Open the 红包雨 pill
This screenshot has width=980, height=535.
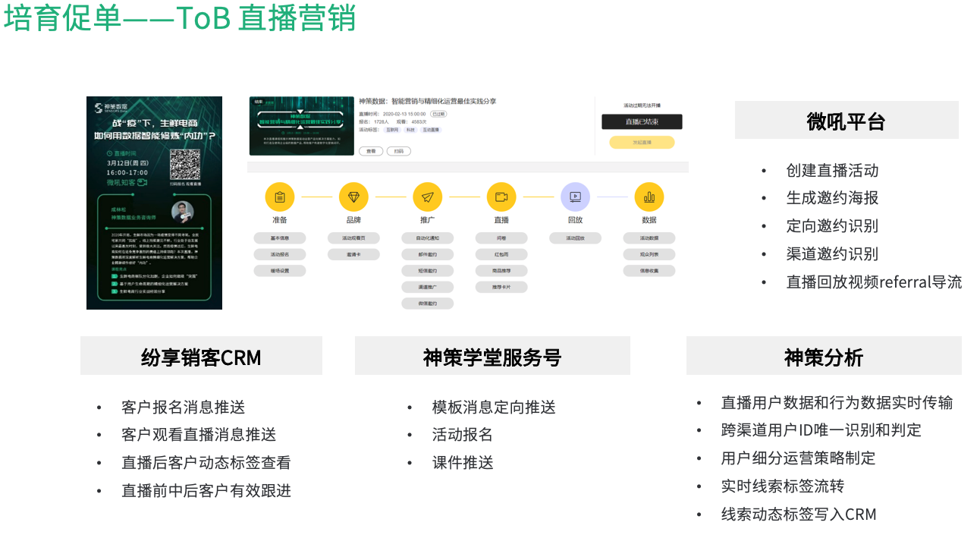pyautogui.click(x=501, y=254)
